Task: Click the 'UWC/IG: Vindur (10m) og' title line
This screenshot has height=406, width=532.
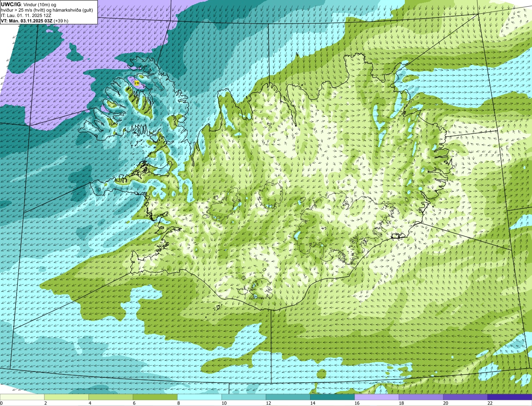Action: click(x=29, y=4)
